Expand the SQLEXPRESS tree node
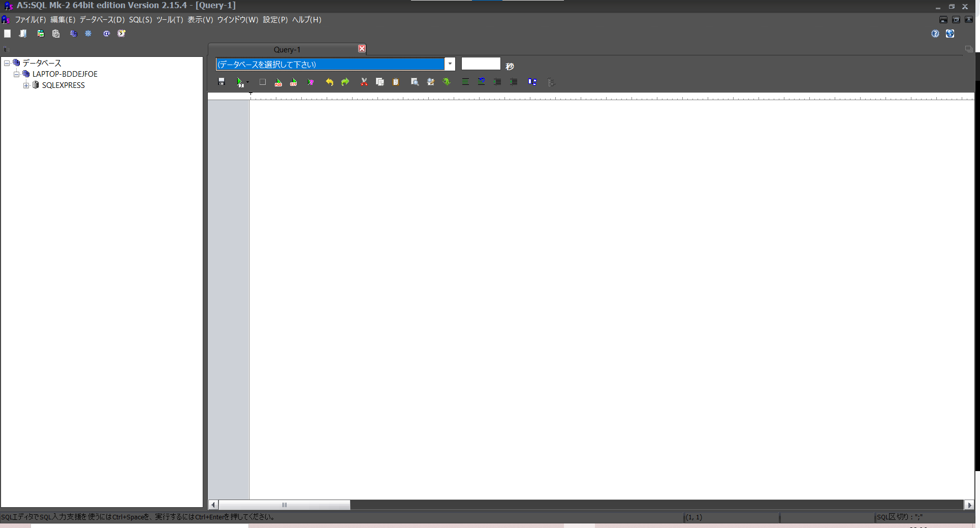 [x=26, y=85]
